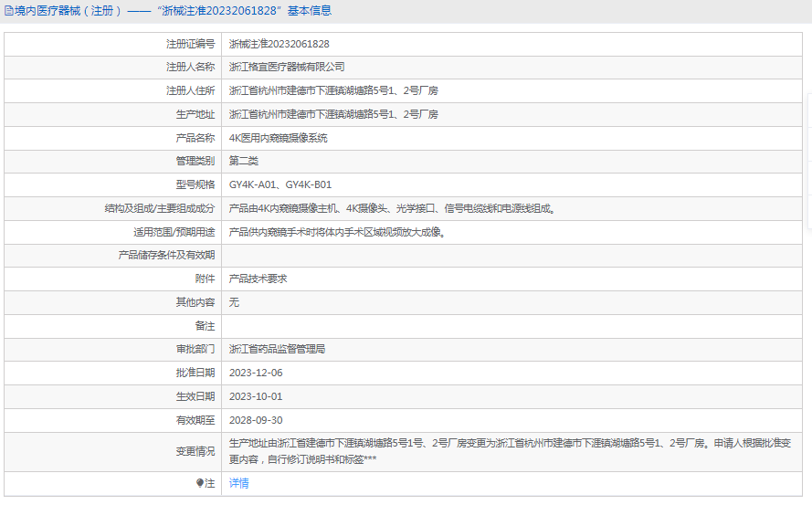812x505 pixels.
Task: Click the bullet icon beside 注 label
Action: click(x=200, y=483)
